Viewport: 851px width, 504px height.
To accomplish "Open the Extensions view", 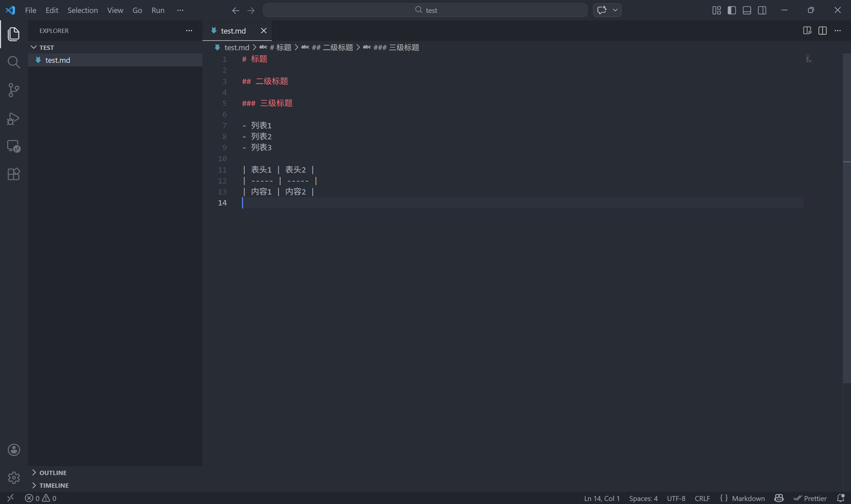I will 13,174.
